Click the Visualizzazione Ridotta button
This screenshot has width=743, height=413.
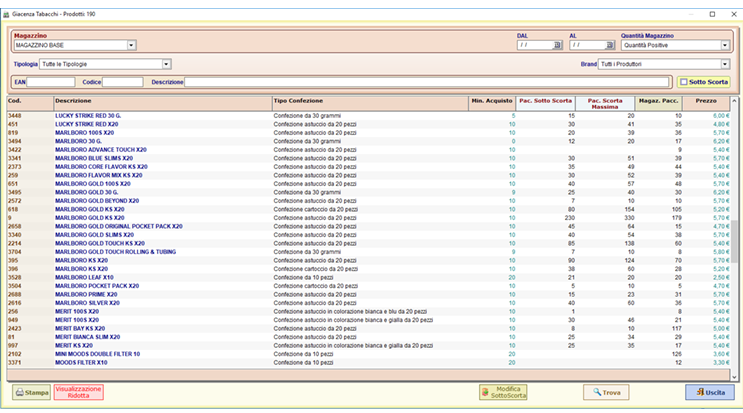click(79, 392)
